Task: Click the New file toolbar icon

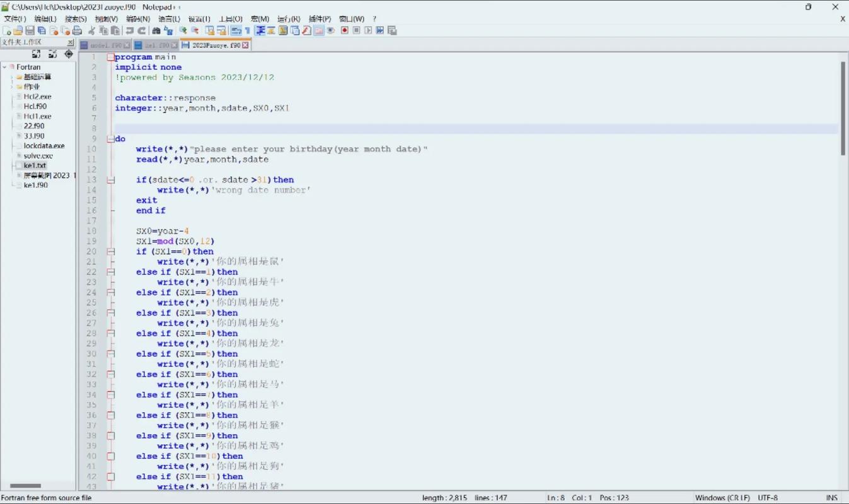Action: [x=6, y=30]
